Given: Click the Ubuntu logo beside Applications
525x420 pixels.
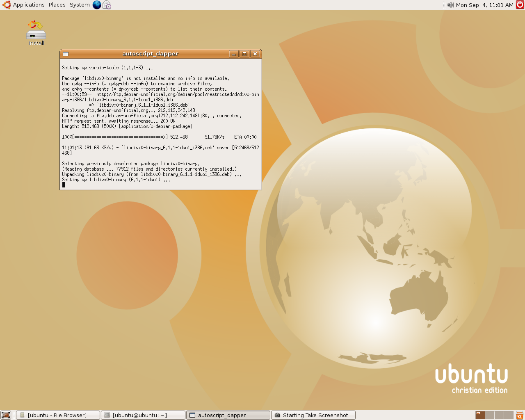Looking at the screenshot, I should [x=7, y=5].
